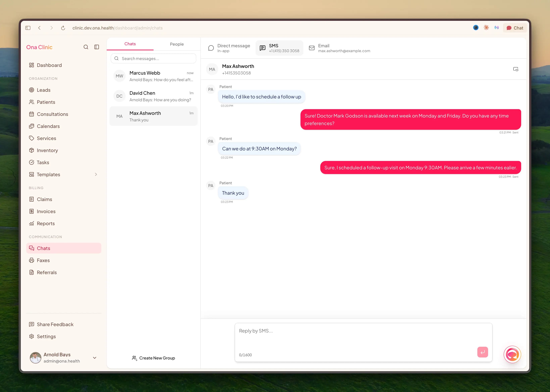Go back using the browser back arrow
This screenshot has width=550, height=392.
coord(40,28)
